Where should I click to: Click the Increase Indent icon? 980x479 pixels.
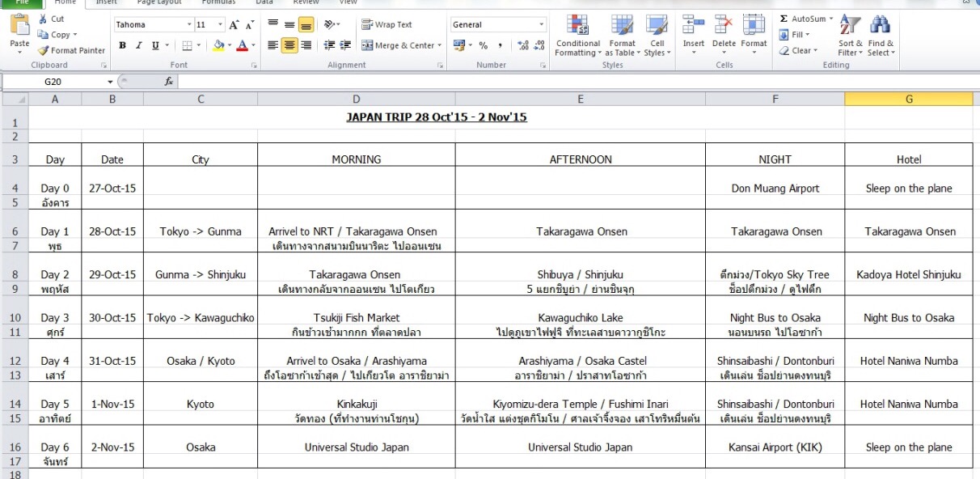pyautogui.click(x=345, y=45)
